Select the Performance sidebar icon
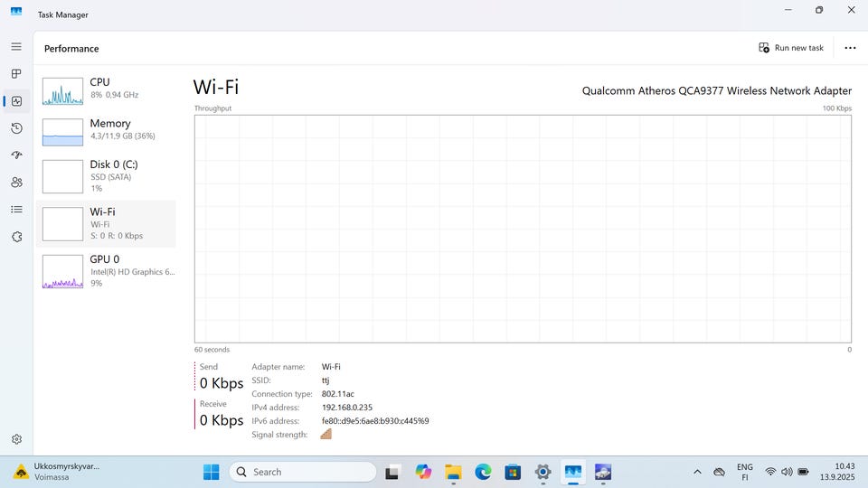 [16, 100]
